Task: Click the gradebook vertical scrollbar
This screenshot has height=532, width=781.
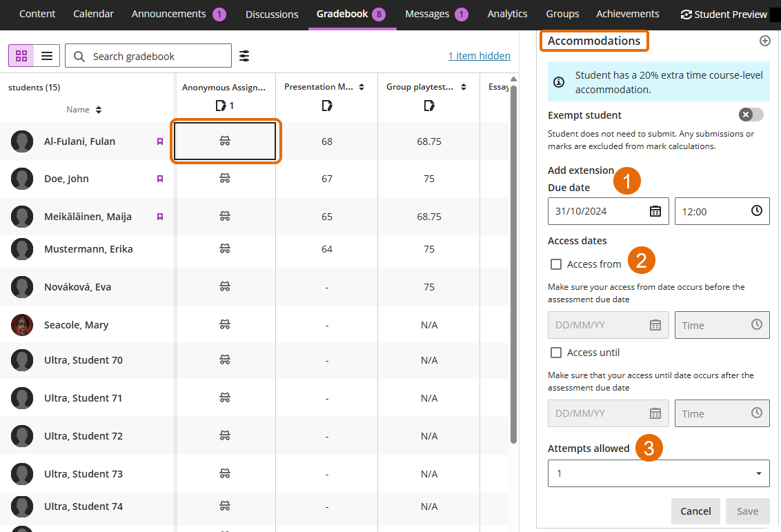Action: point(513,264)
